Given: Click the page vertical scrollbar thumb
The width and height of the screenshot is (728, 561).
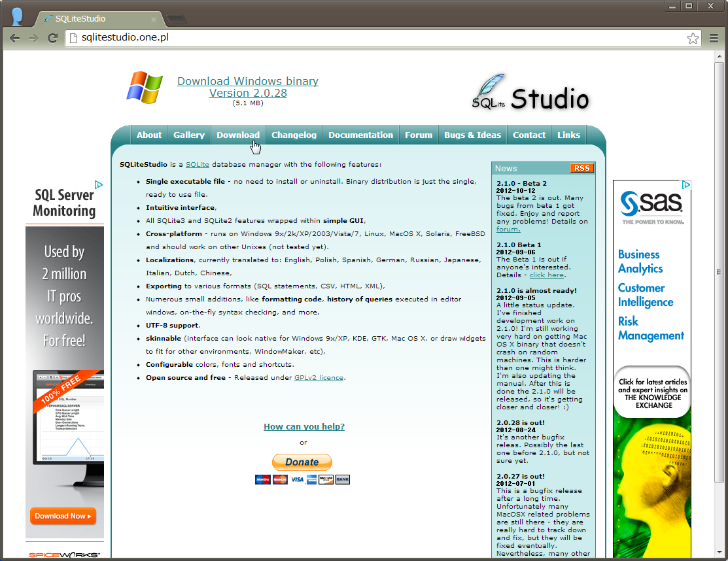Looking at the screenshot, I should (x=719, y=272).
